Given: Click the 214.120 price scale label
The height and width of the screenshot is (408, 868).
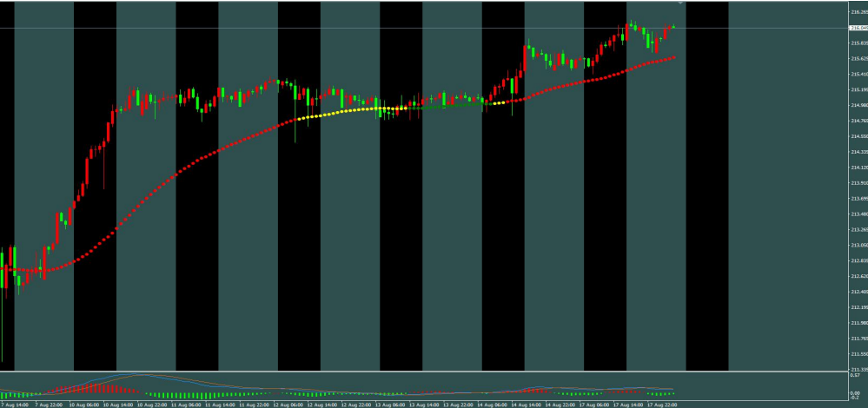Looking at the screenshot, I should pyautogui.click(x=859, y=168).
